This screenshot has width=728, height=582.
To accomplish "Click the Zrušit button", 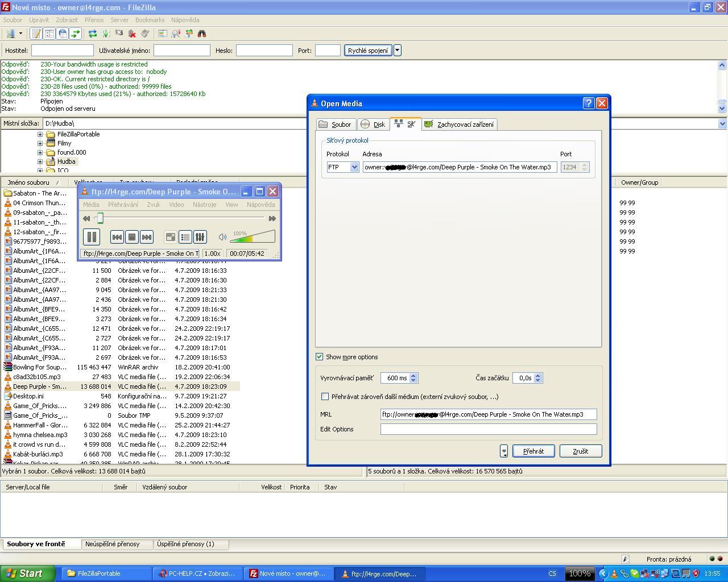I will click(x=580, y=451).
